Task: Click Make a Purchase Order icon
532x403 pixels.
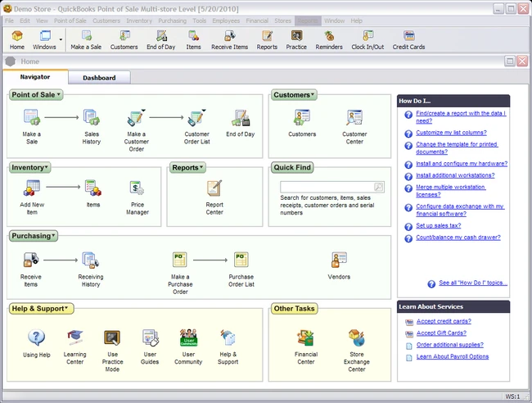Action: coord(180,260)
